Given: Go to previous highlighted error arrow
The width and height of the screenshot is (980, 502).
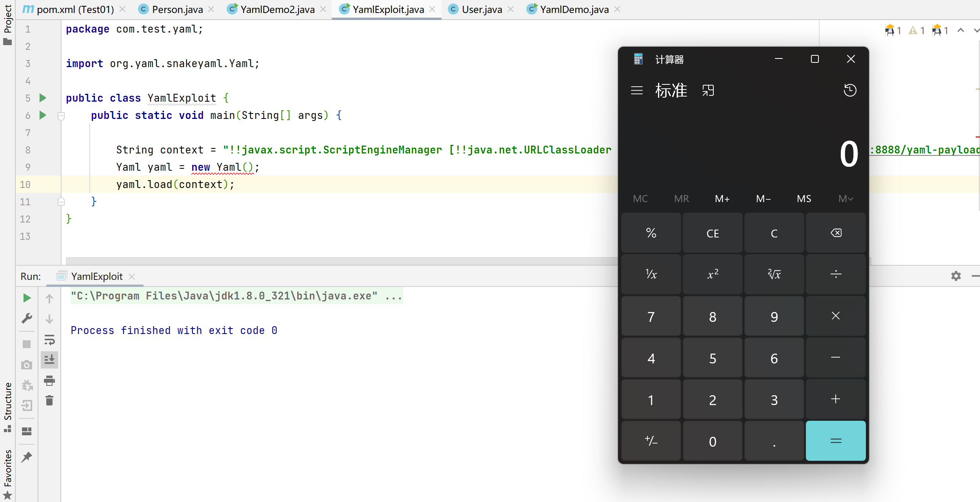Looking at the screenshot, I should click(x=961, y=30).
